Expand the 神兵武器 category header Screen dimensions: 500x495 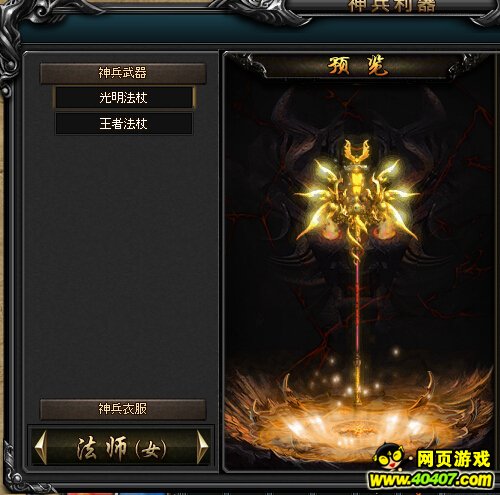[x=123, y=73]
